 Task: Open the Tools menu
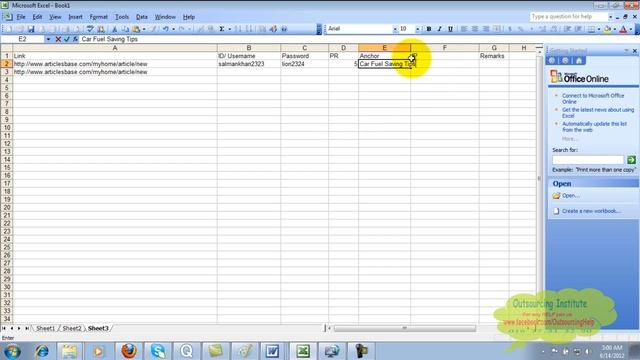122,17
